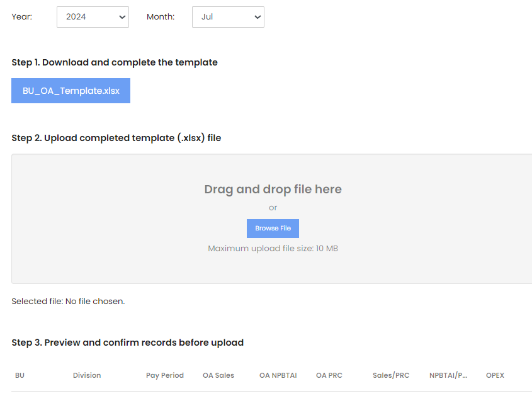Click the 'Year:' label
The height and width of the screenshot is (408, 532).
tap(21, 16)
